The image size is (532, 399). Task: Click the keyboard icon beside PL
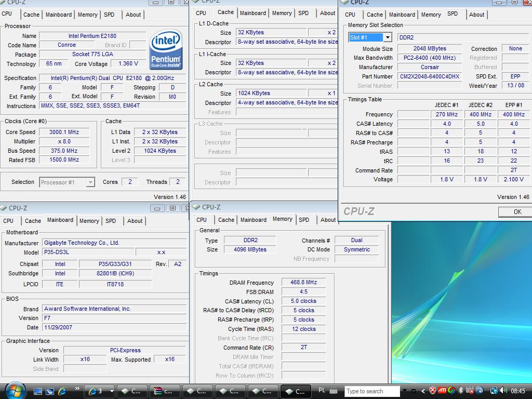(334, 391)
